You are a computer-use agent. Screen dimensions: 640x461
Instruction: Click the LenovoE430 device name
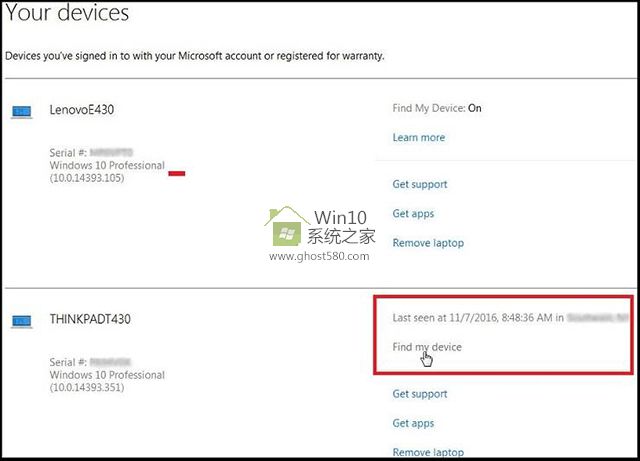click(x=83, y=110)
